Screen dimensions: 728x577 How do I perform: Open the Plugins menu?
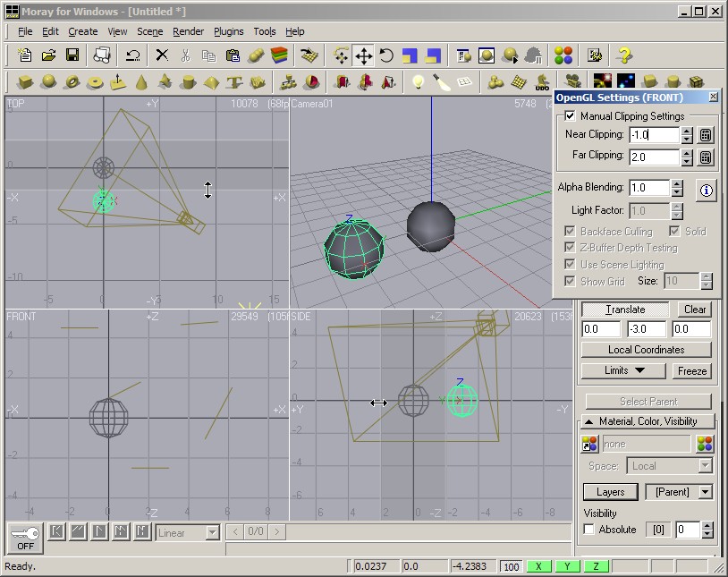pos(229,31)
